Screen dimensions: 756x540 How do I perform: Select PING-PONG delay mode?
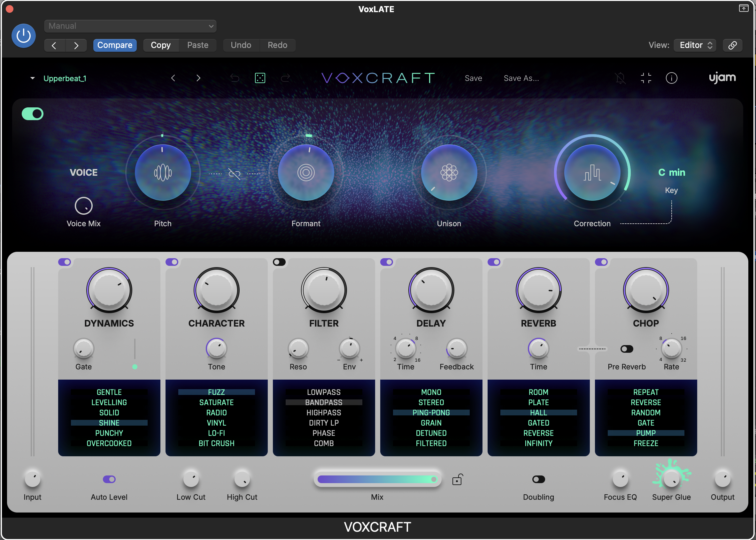click(x=431, y=413)
